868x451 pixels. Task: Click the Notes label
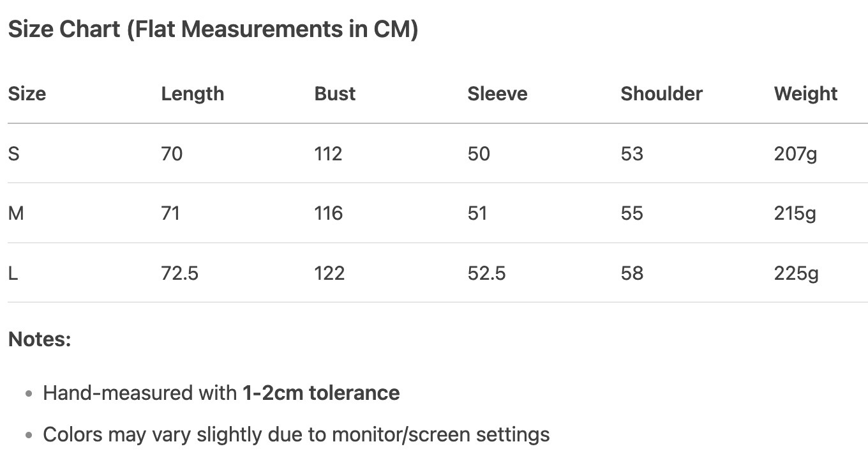pos(39,339)
